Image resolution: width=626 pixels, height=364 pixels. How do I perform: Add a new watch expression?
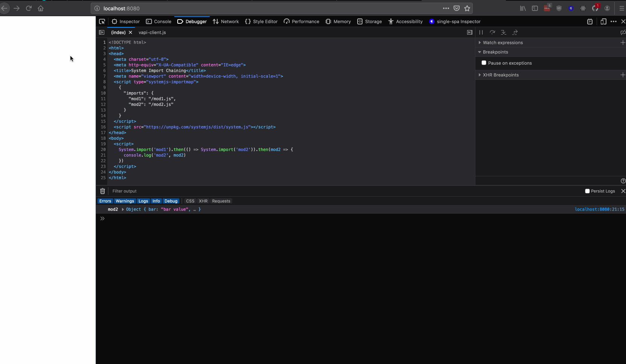click(x=623, y=42)
